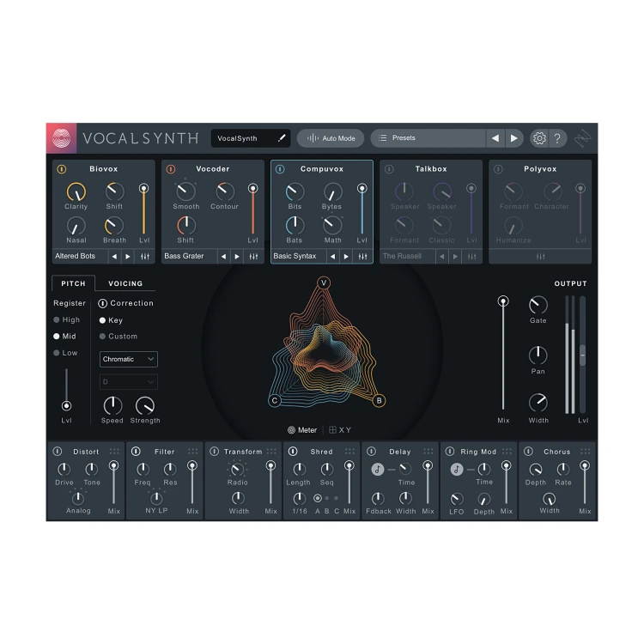Grab the Distort module drag handle dots

click(x=114, y=452)
